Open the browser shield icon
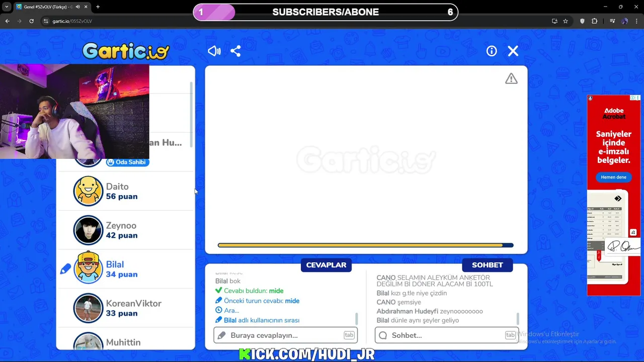This screenshot has width=644, height=362. tap(582, 21)
